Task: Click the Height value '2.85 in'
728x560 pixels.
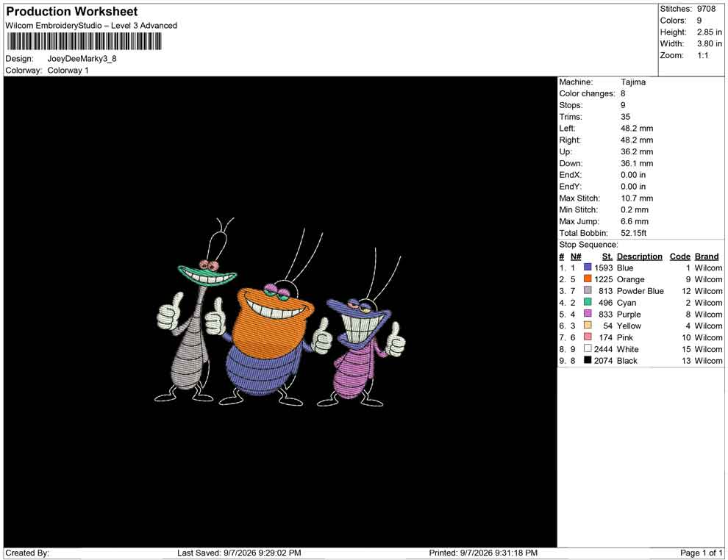Action: [x=709, y=32]
